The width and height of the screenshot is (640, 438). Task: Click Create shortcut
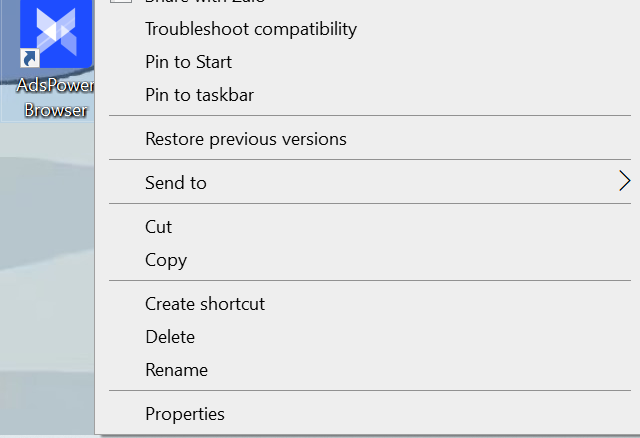[x=205, y=304]
